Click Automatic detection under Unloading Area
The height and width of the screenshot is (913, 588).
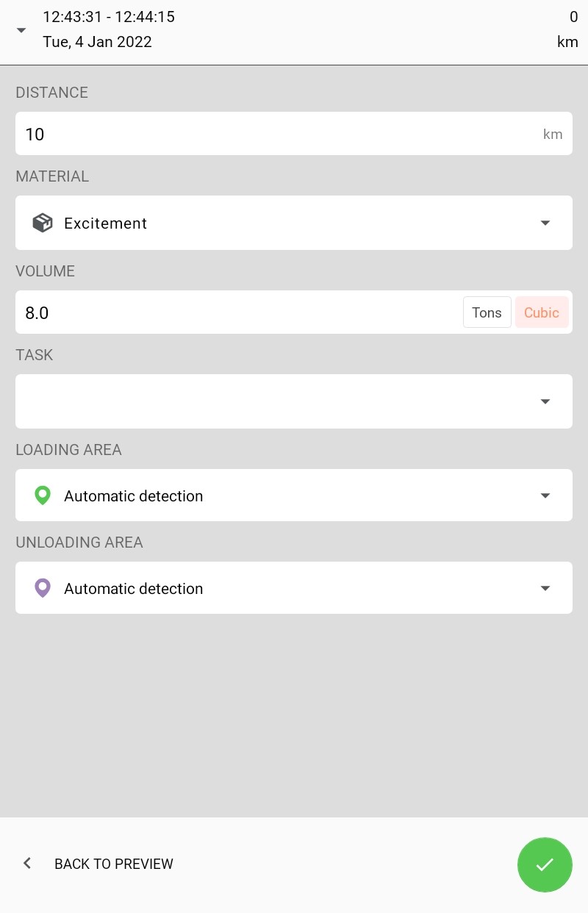pos(134,589)
